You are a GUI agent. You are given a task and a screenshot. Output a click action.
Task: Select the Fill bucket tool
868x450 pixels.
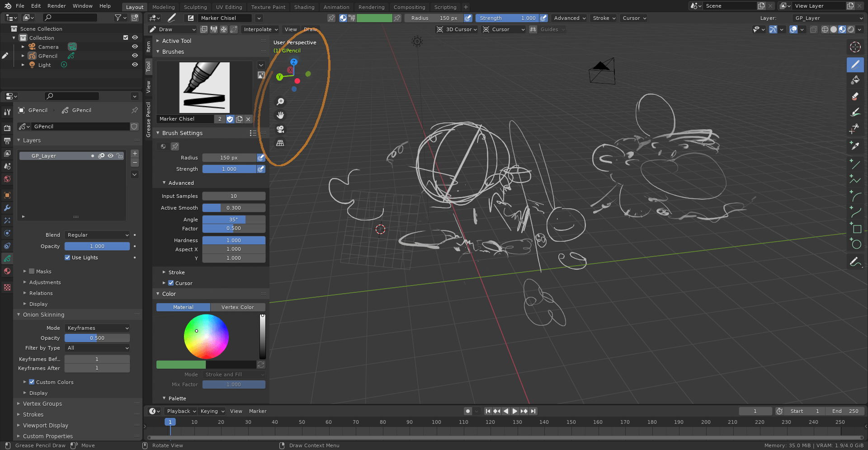tap(855, 80)
